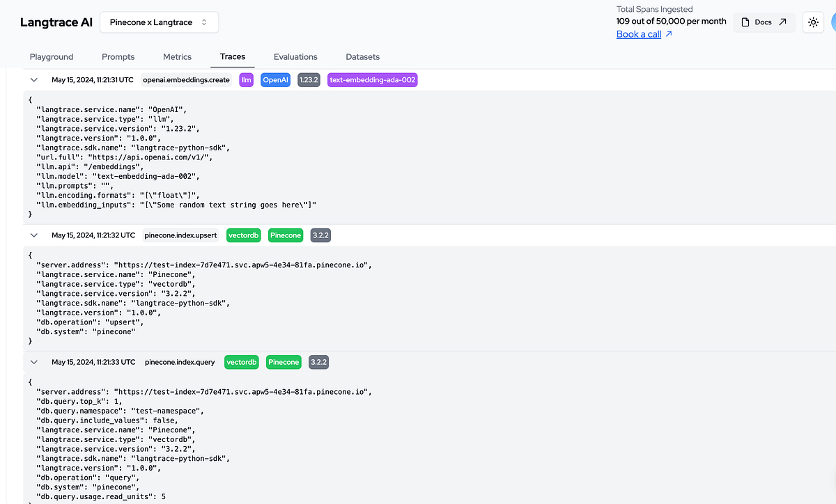Screen dimensions: 836x504
Task: Click the 3.2.2 version badge on upsert row
Action: click(x=320, y=235)
